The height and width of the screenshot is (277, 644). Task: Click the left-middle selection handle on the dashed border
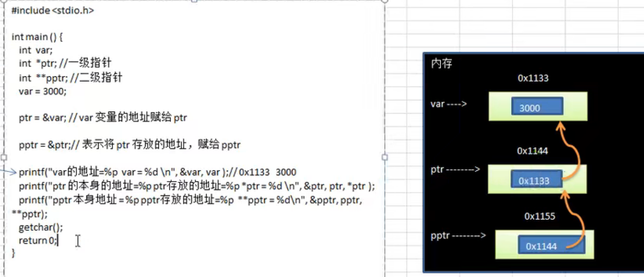(x=4, y=158)
